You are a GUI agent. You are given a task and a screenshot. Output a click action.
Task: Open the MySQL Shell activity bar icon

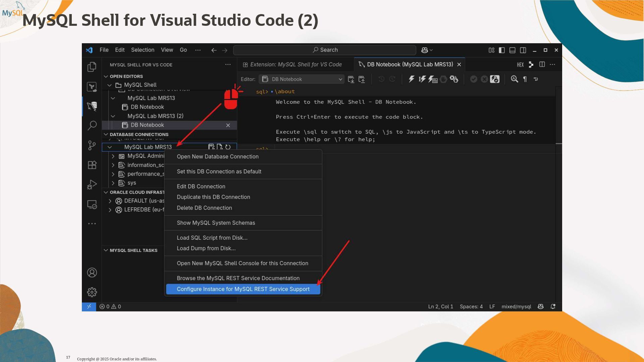(92, 106)
